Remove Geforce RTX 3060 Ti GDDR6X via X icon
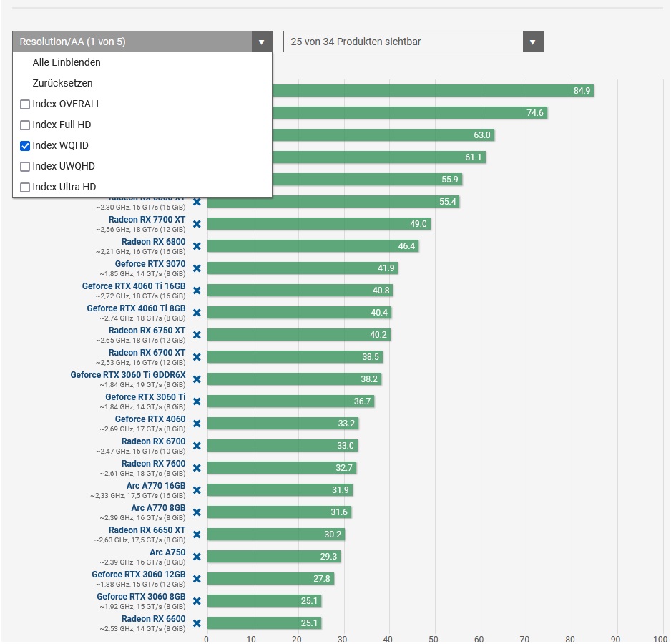This screenshot has width=671, height=644. click(197, 379)
